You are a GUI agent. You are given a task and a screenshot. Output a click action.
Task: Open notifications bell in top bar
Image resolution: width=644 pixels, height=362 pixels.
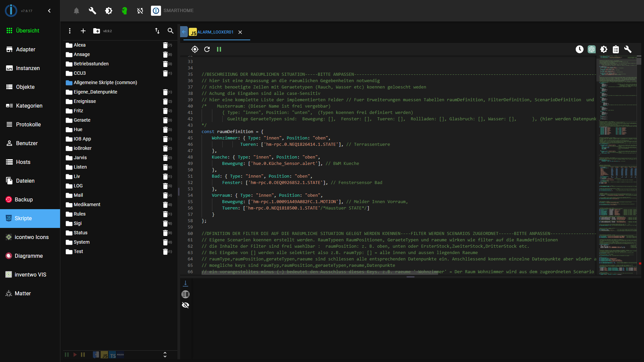point(76,11)
